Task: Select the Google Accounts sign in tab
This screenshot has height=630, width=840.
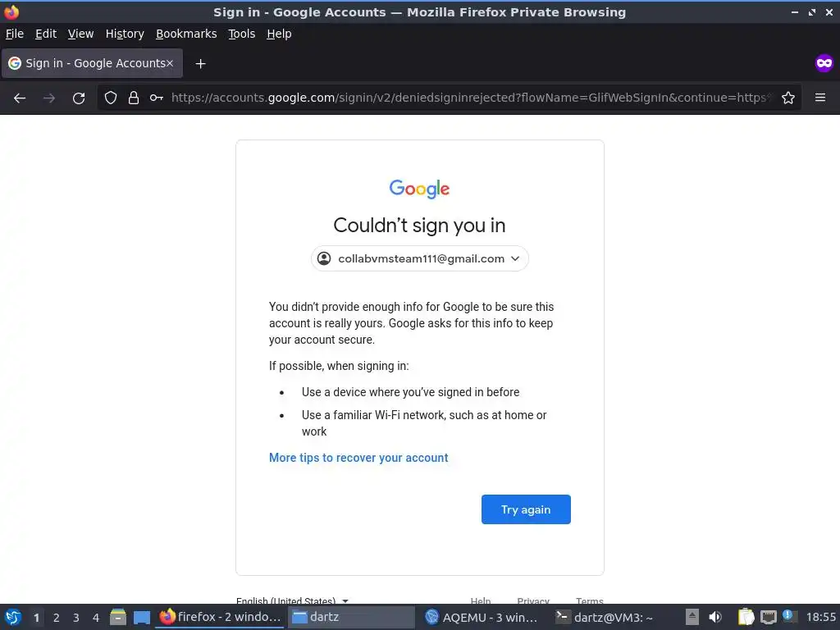Action: 92,63
